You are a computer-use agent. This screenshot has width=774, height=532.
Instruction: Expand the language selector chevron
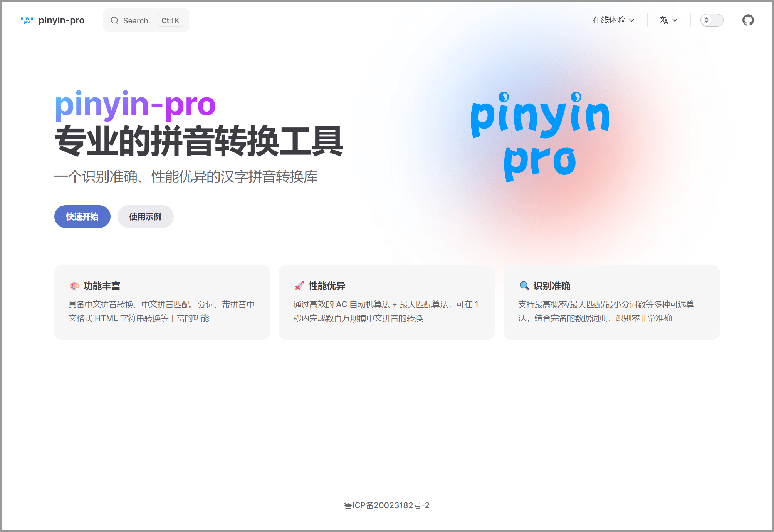pyautogui.click(x=675, y=20)
